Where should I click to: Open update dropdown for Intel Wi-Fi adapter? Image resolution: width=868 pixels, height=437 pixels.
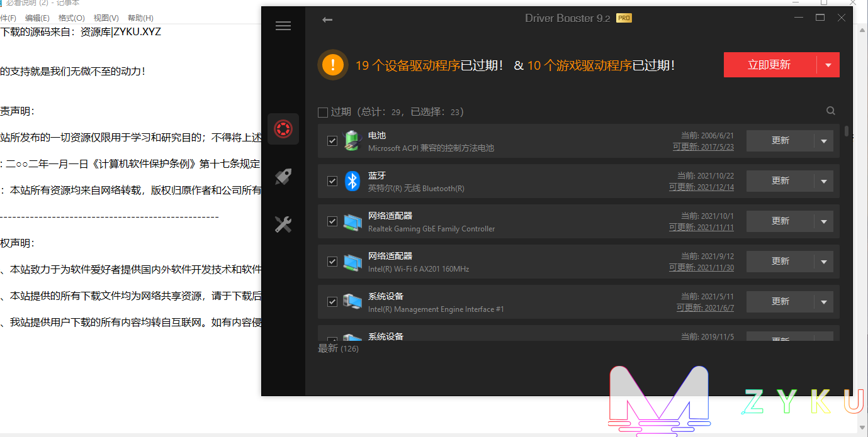(x=824, y=262)
